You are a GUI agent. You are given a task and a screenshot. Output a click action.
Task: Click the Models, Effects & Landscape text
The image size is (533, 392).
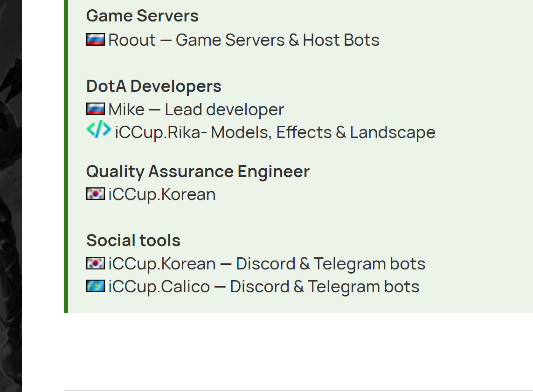point(323,132)
